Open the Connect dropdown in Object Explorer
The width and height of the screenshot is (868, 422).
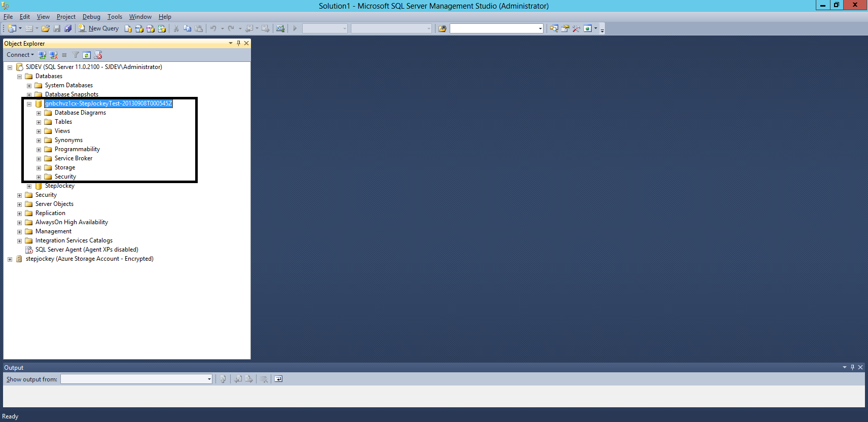[20, 55]
